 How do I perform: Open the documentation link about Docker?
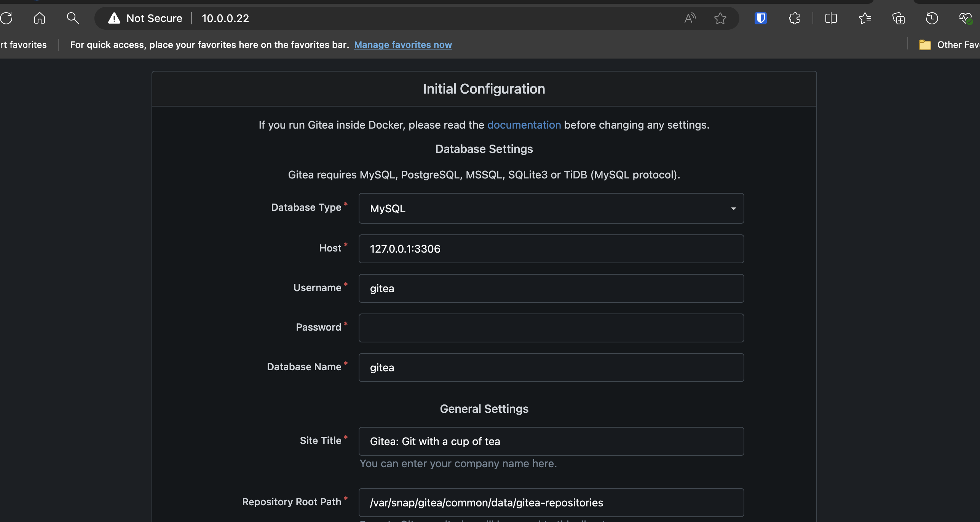pos(524,125)
